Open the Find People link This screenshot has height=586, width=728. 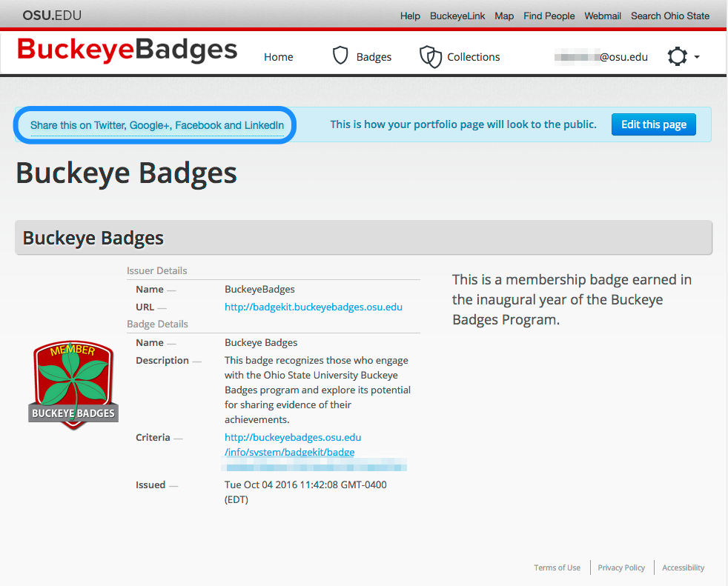pos(549,16)
